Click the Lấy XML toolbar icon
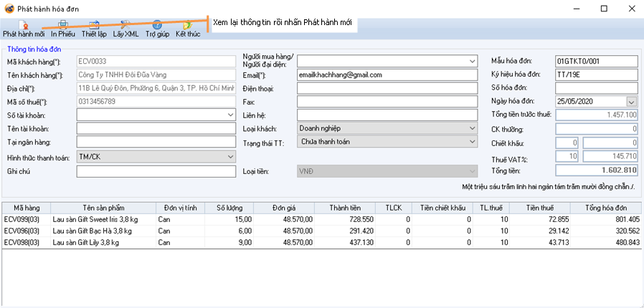 (x=126, y=25)
